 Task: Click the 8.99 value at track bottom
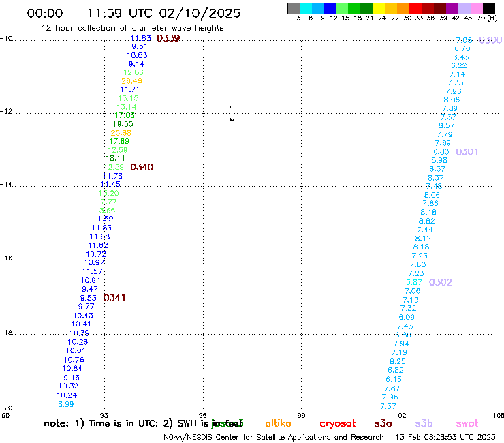66,404
